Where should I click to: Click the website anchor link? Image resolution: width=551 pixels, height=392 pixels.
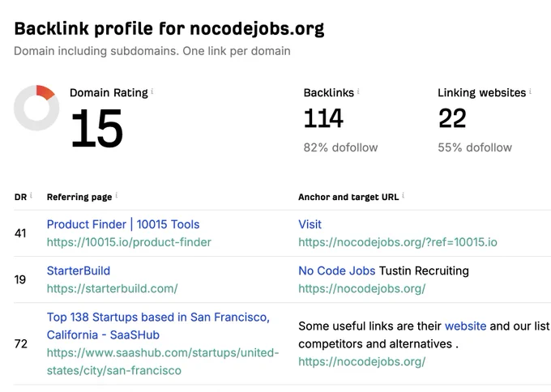[x=466, y=326]
